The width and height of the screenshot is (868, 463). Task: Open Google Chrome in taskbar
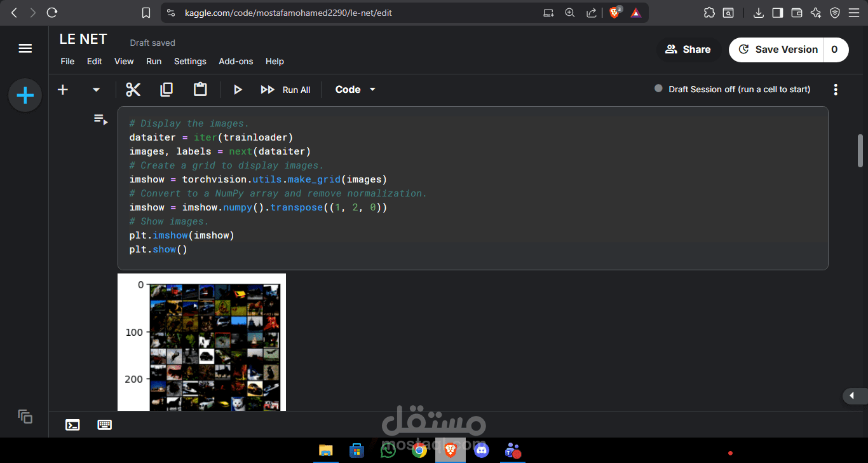[419, 450]
